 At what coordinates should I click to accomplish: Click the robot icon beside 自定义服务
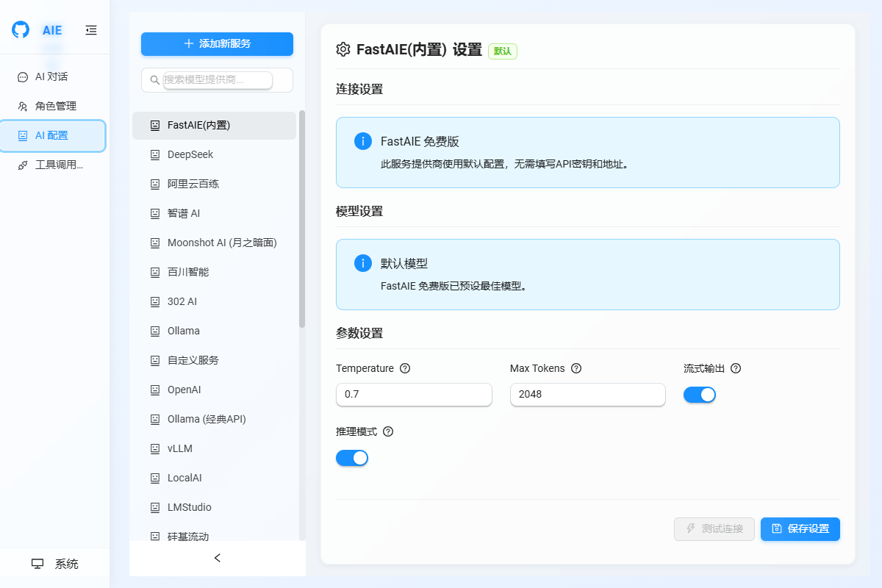click(155, 360)
